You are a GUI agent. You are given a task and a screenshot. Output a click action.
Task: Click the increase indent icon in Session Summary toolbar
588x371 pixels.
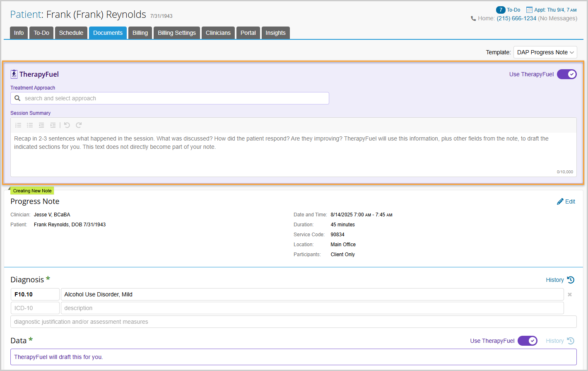point(53,125)
